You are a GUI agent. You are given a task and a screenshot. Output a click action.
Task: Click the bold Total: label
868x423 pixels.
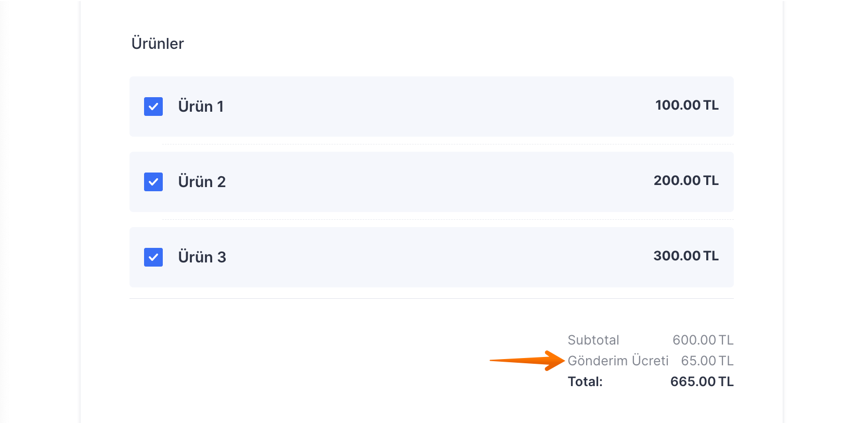(585, 381)
